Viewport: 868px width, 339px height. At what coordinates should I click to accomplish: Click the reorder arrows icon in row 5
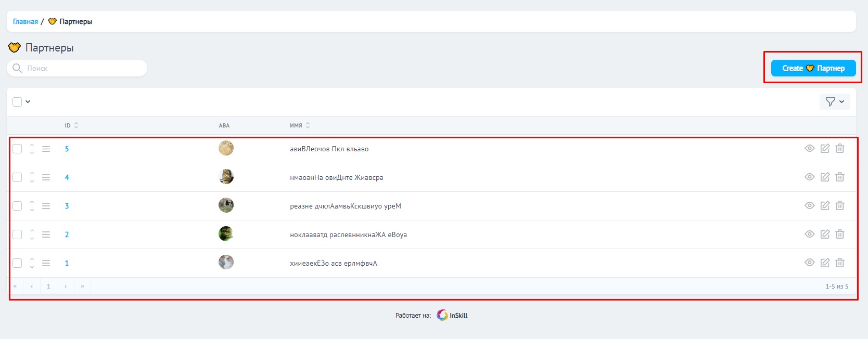(x=32, y=149)
